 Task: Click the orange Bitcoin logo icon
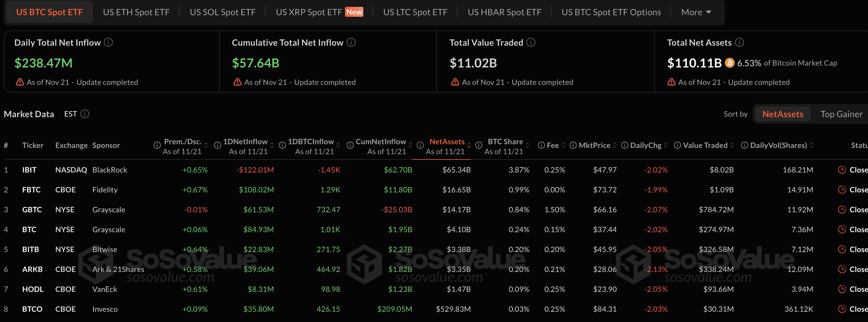tap(729, 63)
